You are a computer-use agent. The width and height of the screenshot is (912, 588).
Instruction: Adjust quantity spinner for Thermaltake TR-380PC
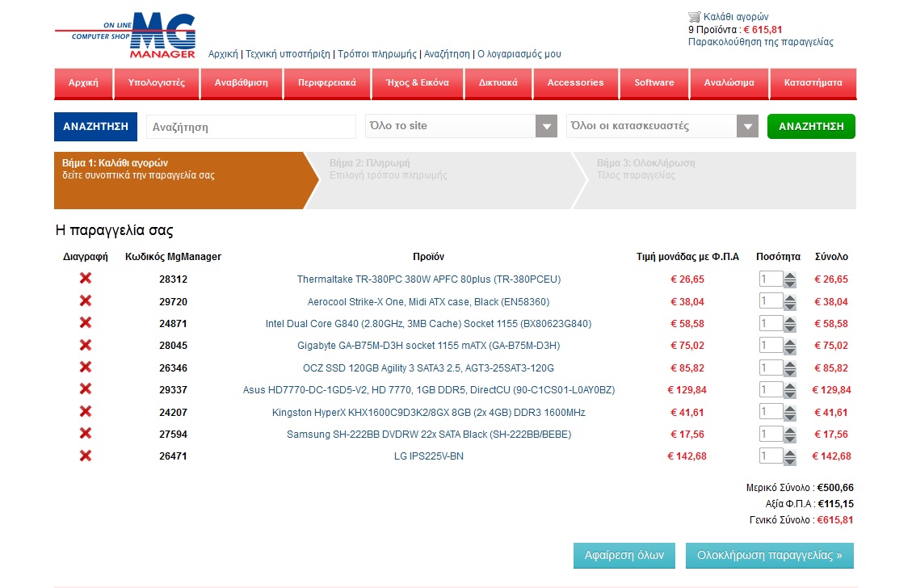(x=789, y=279)
